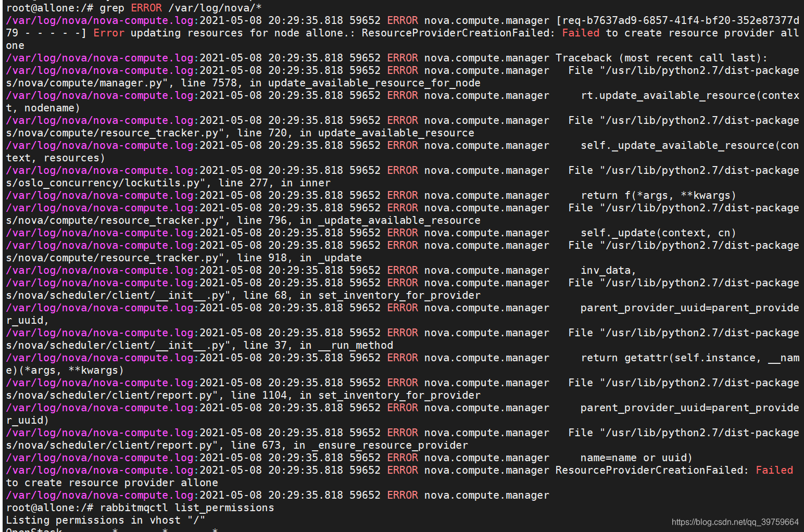Screen dimensions: 804x532
Task: Click the 'inv_data,' code text
Action: [608, 270]
